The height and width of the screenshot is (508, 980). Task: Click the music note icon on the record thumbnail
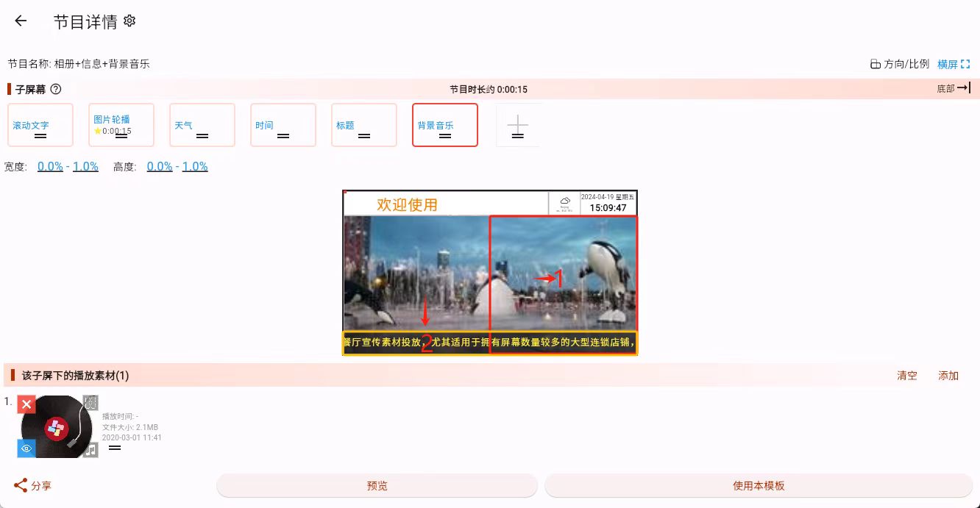[90, 449]
